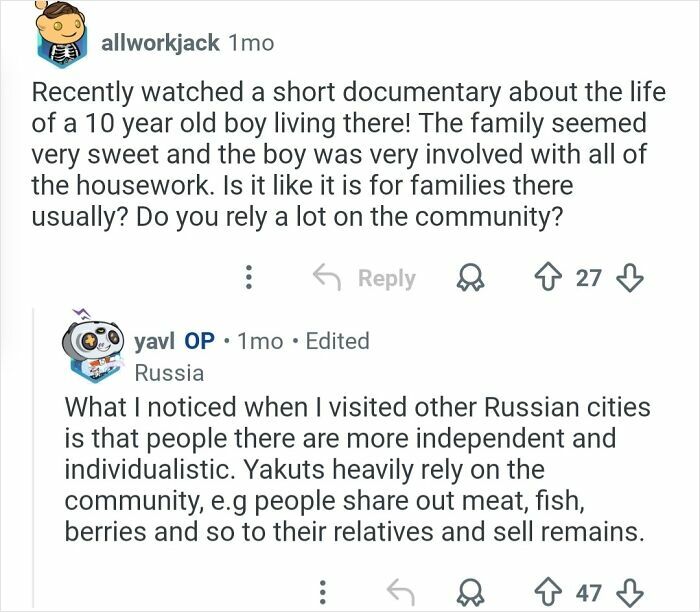
Task: Click the Edited label on yavl's reply
Action: (x=336, y=340)
